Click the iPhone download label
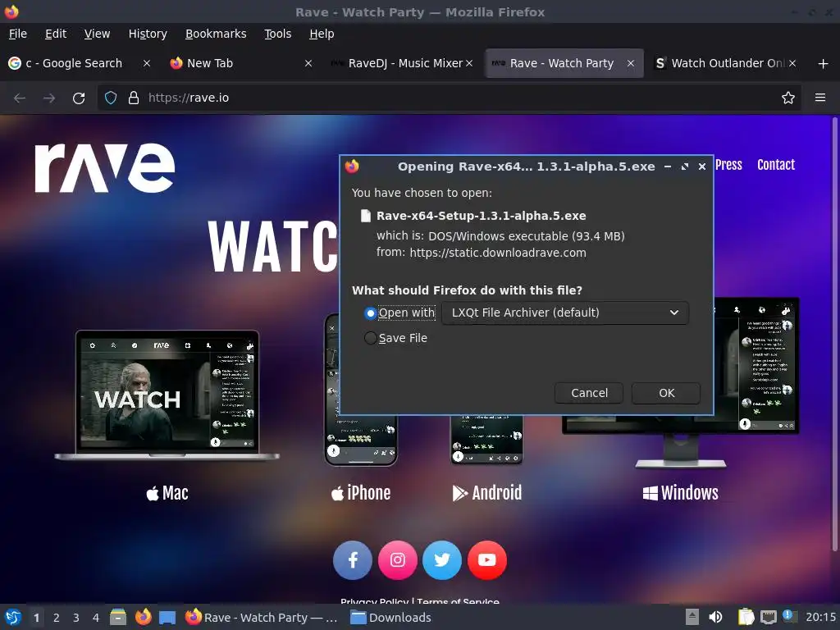This screenshot has height=630, width=840. 361,493
